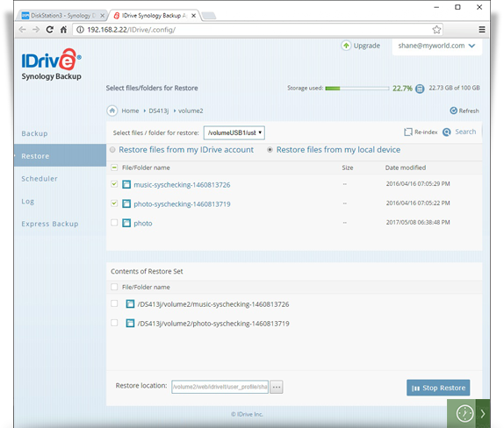The image size is (504, 428).
Task: Open the photo-syschecking-1460813719 folder link
Action: pyautogui.click(x=182, y=204)
